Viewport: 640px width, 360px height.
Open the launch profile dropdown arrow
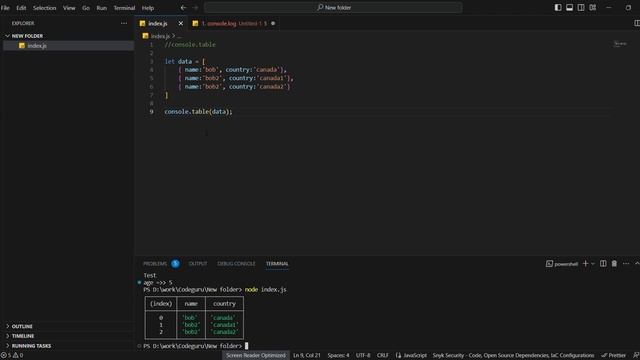point(593,264)
